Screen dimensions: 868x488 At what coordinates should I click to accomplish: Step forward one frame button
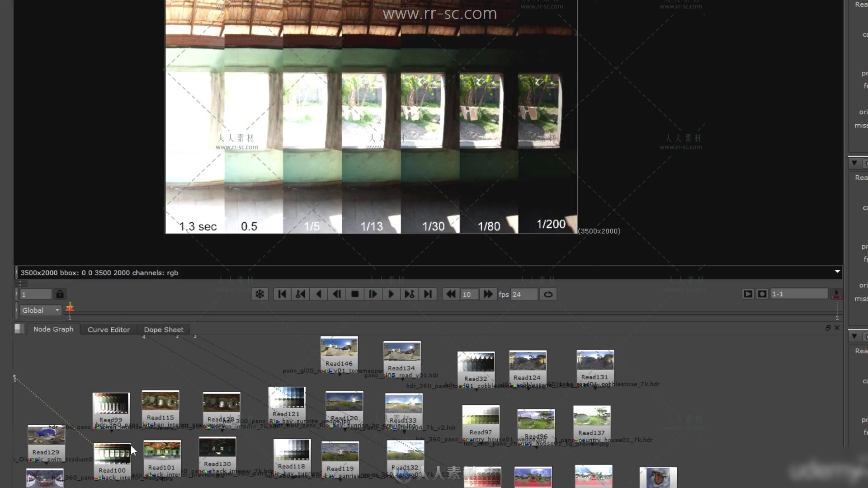click(373, 294)
